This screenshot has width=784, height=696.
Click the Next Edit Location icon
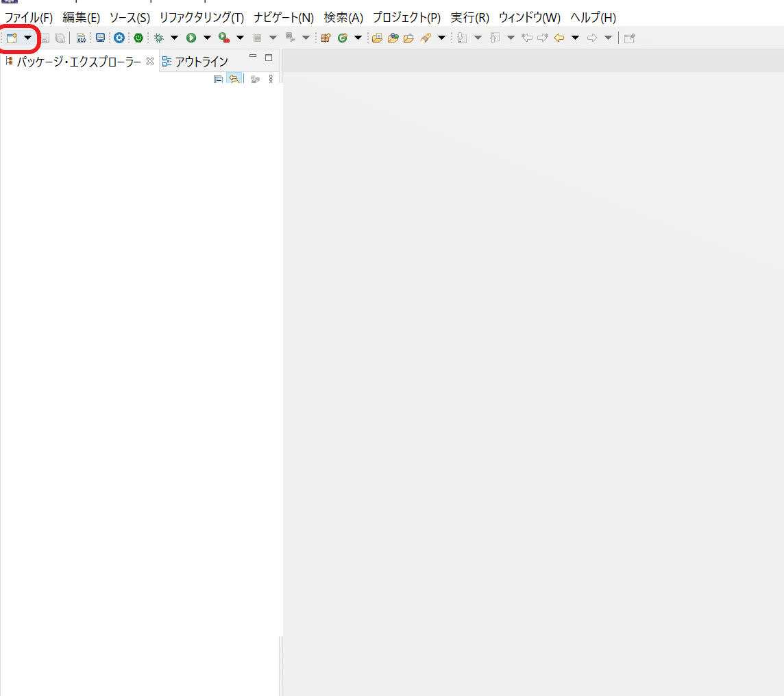click(543, 38)
